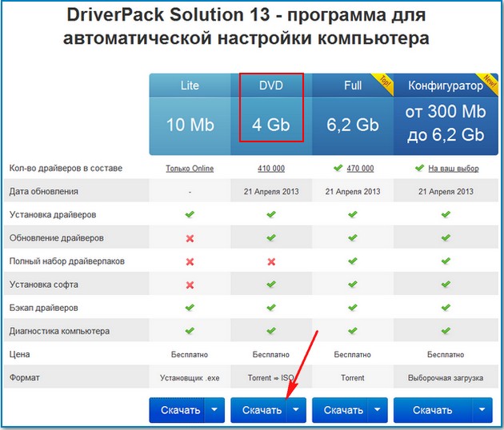Select the Full 6,2 Gb plan header

pos(352,113)
